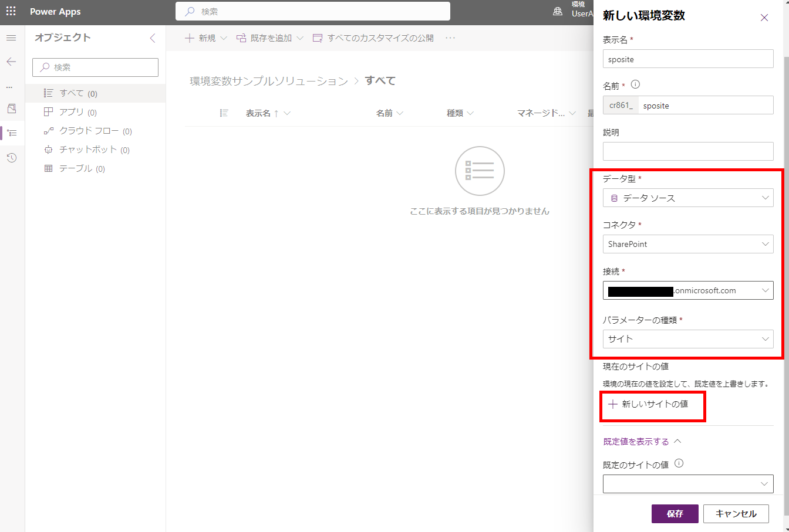Image resolution: width=789 pixels, height=532 pixels.
Task: Click the back arrow in left rail
Action: [x=11, y=62]
